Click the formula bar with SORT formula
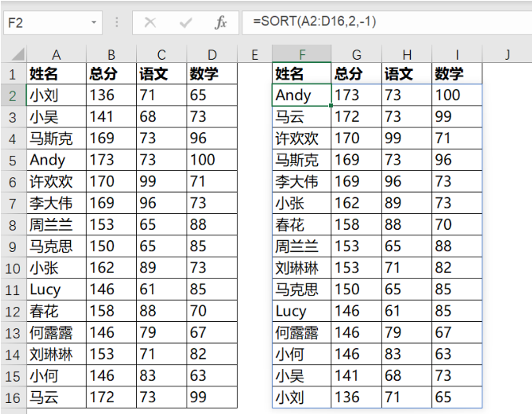The image size is (532, 414). point(386,22)
